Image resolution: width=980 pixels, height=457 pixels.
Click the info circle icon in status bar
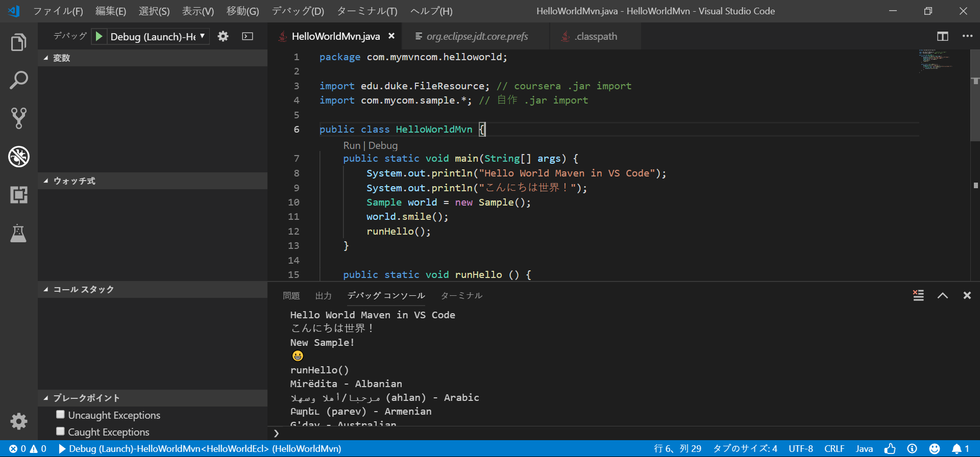click(x=912, y=449)
